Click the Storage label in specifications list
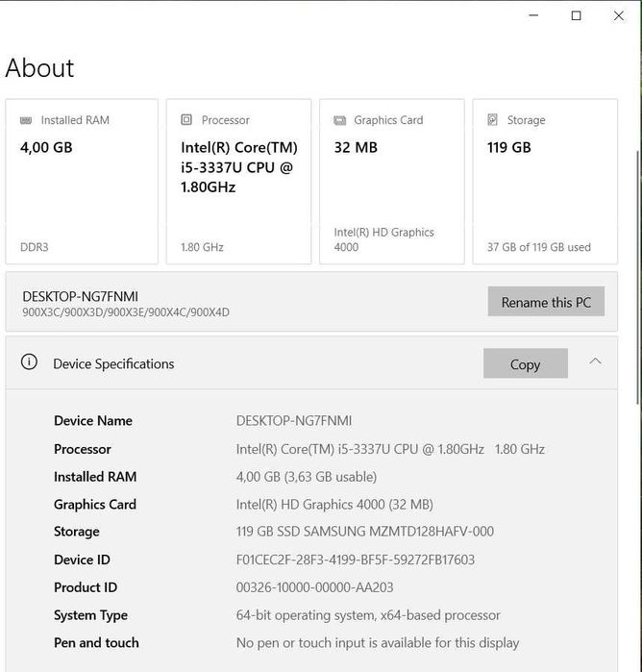 (77, 532)
